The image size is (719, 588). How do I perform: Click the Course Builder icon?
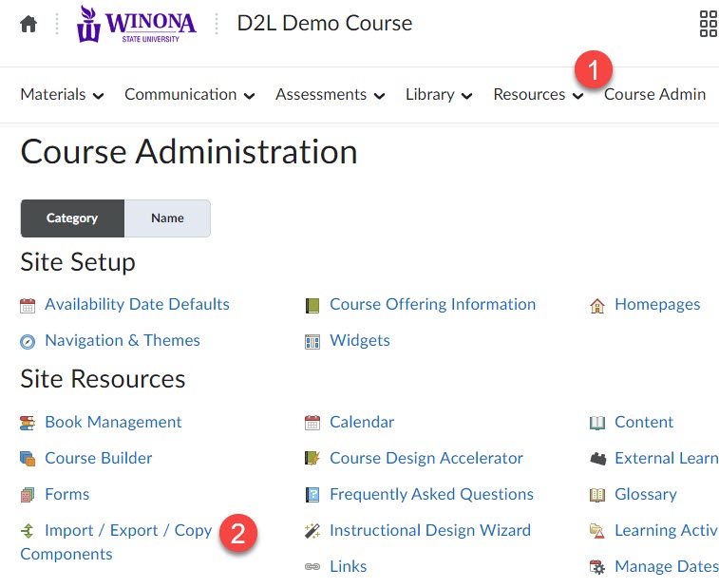pyautogui.click(x=28, y=459)
